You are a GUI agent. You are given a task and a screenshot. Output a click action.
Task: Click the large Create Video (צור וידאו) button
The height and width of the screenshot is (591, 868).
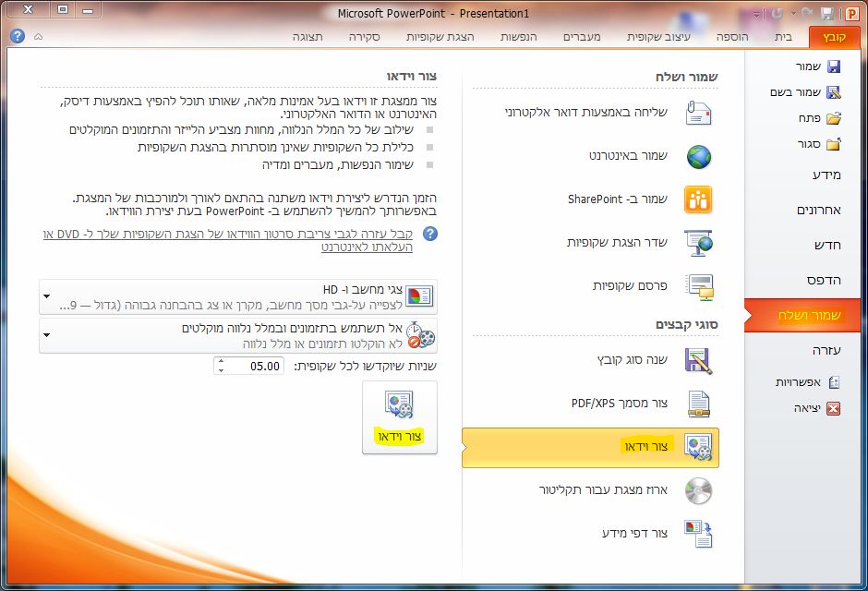pyautogui.click(x=400, y=417)
